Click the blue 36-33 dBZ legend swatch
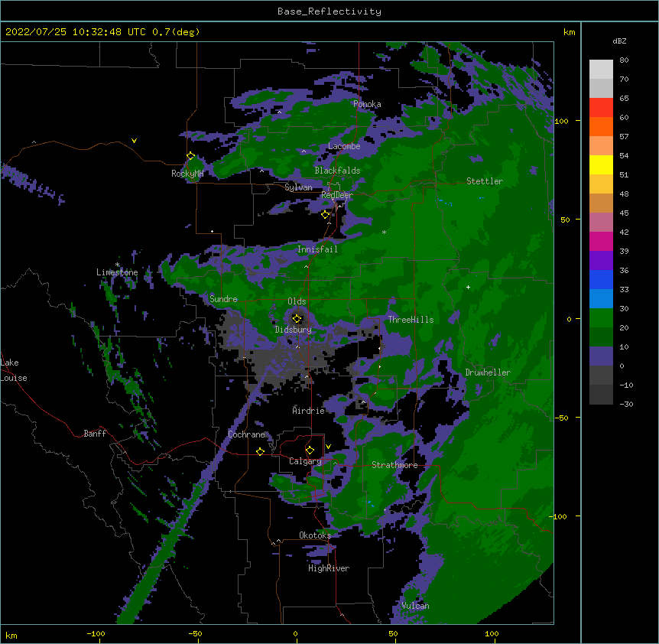This screenshot has height=644, width=659. pos(601,279)
